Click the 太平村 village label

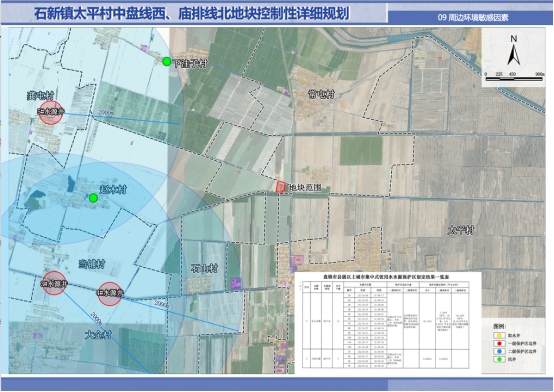(460, 231)
